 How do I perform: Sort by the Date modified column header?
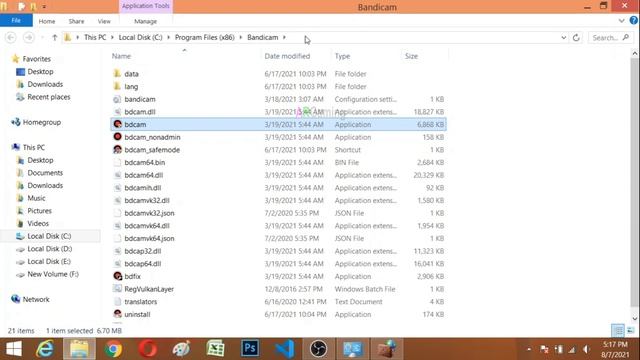coord(287,56)
